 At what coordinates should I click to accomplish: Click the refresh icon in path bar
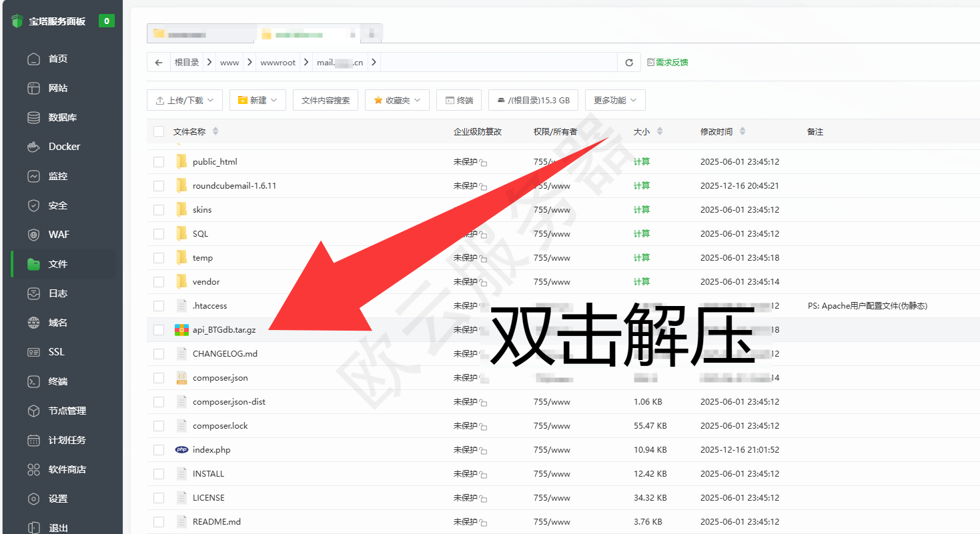628,63
